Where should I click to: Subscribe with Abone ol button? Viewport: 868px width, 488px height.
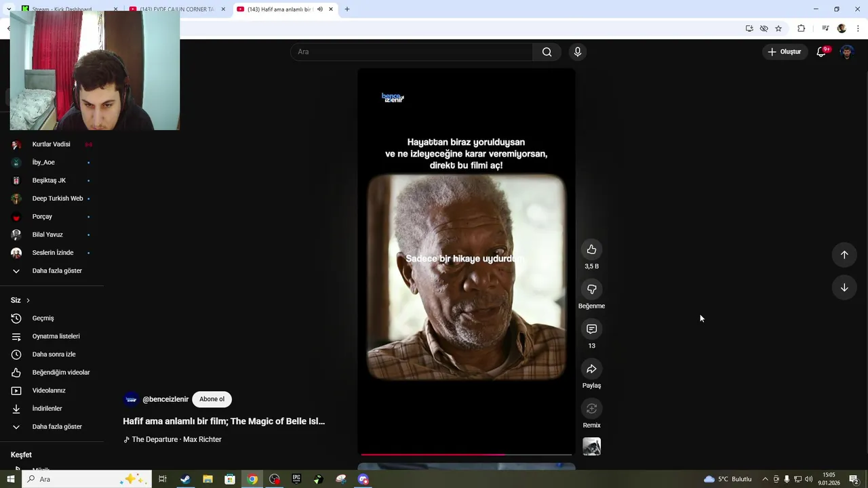212,399
